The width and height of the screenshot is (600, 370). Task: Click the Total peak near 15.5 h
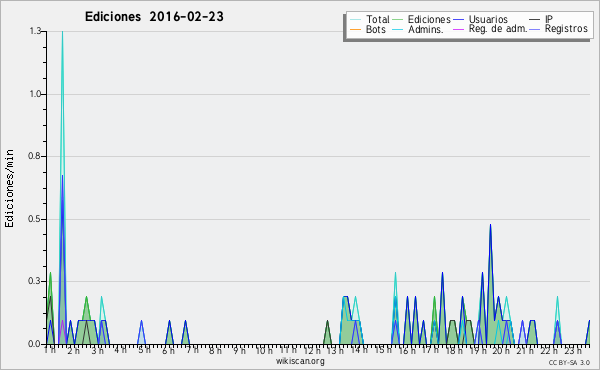pyautogui.click(x=395, y=273)
